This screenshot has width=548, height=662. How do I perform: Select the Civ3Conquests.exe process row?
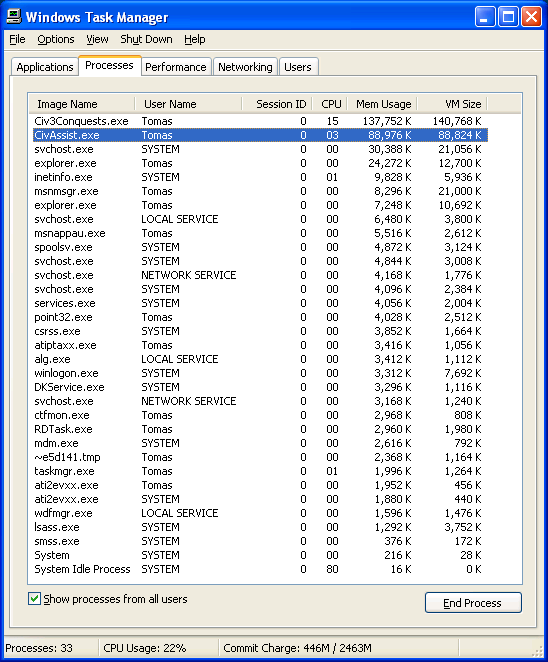258,121
